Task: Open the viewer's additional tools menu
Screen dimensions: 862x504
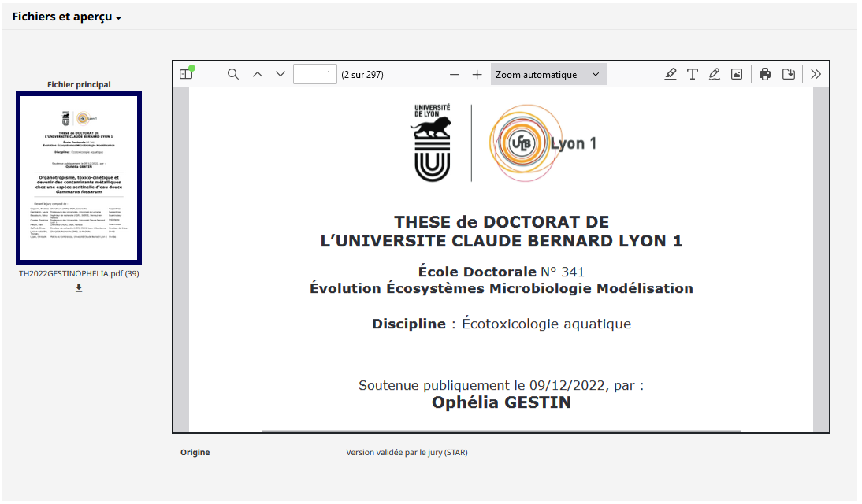Action: [816, 74]
